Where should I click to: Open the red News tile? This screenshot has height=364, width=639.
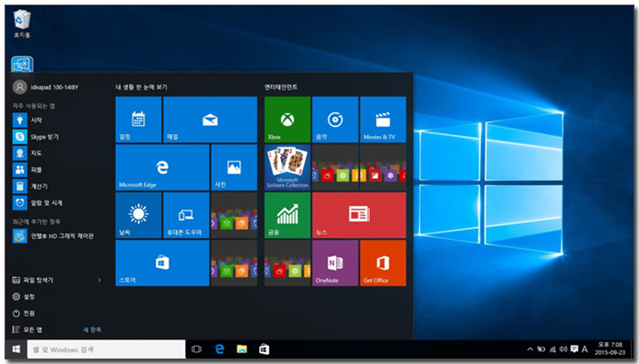pyautogui.click(x=359, y=215)
